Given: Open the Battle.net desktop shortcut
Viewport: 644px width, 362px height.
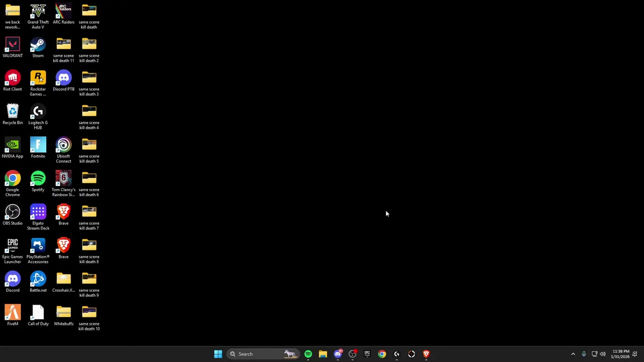Looking at the screenshot, I should click(x=38, y=282).
